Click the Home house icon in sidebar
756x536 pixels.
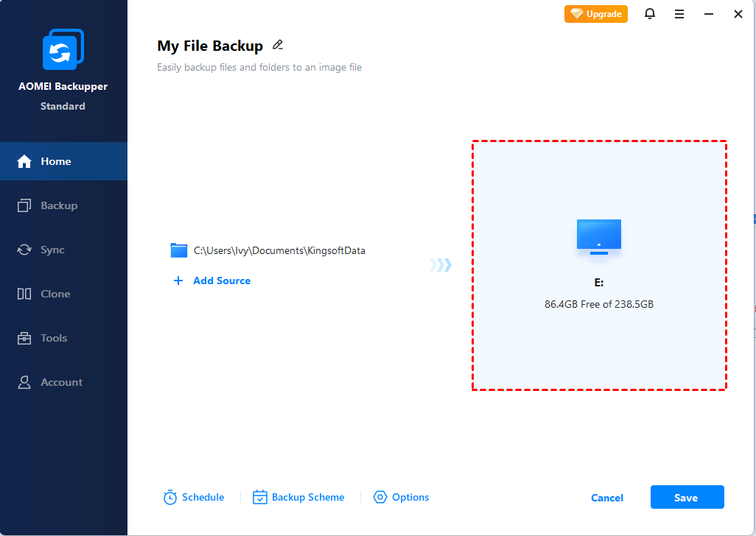point(24,161)
